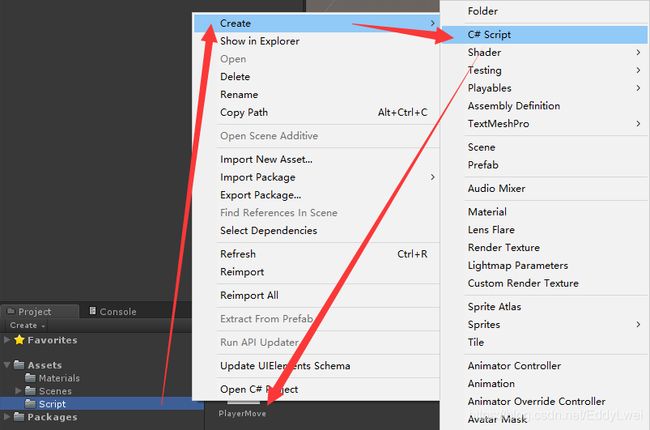Select the Script folder row
This screenshot has width=650, height=430.
click(x=102, y=403)
